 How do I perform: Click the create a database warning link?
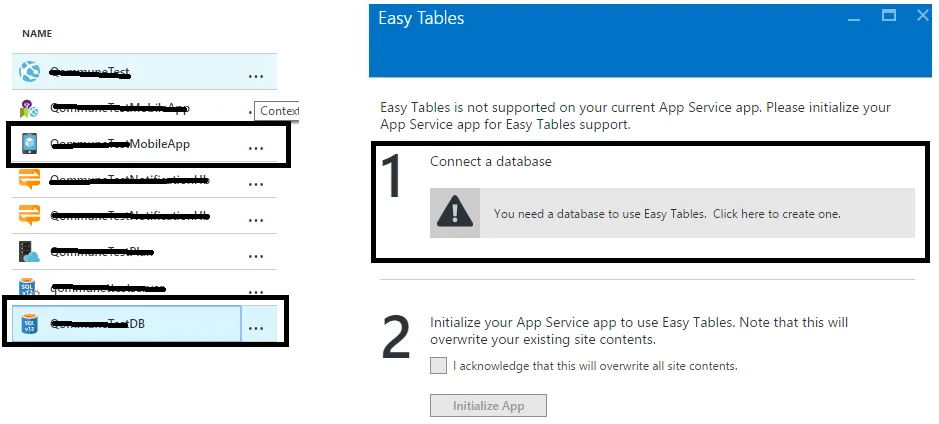(667, 213)
